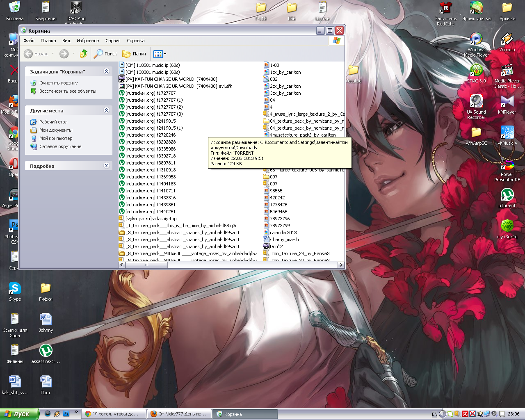Click the horizontal scrollbar right arrow
The height and width of the screenshot is (420, 525).
[x=341, y=265]
